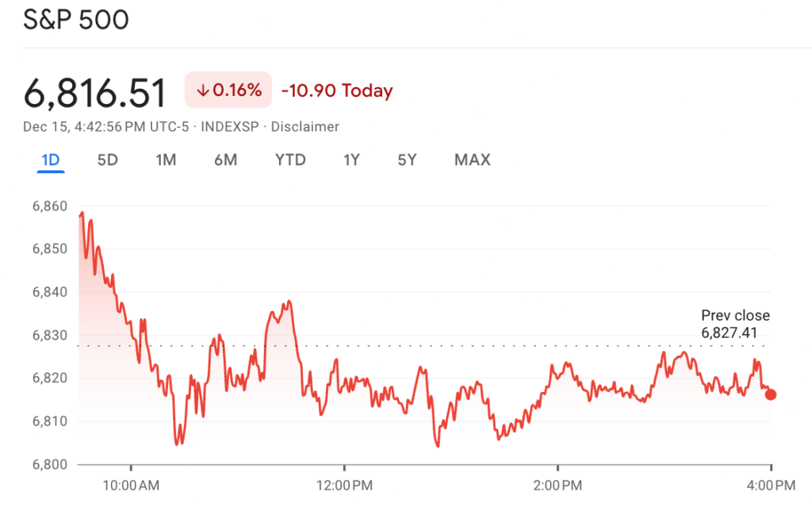Screen dimensions: 812x511
Task: Click the 12:00 PM time axis label
Action: [344, 484]
